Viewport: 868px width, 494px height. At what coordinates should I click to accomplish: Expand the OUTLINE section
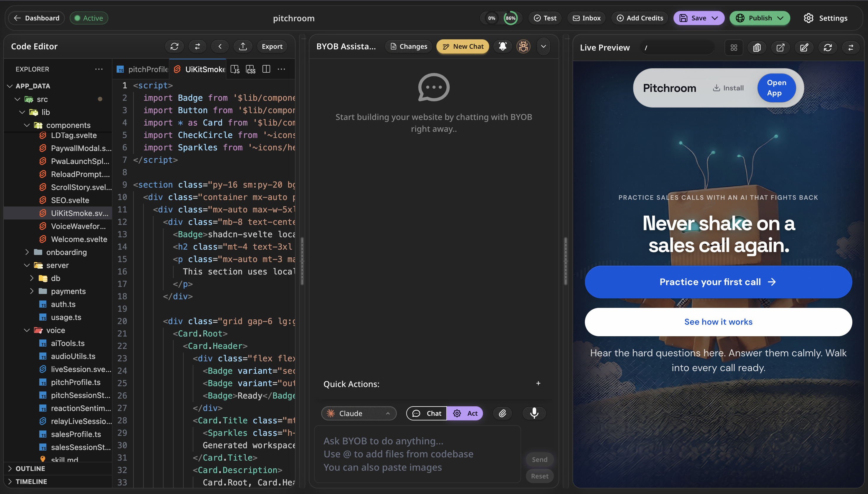coord(30,469)
